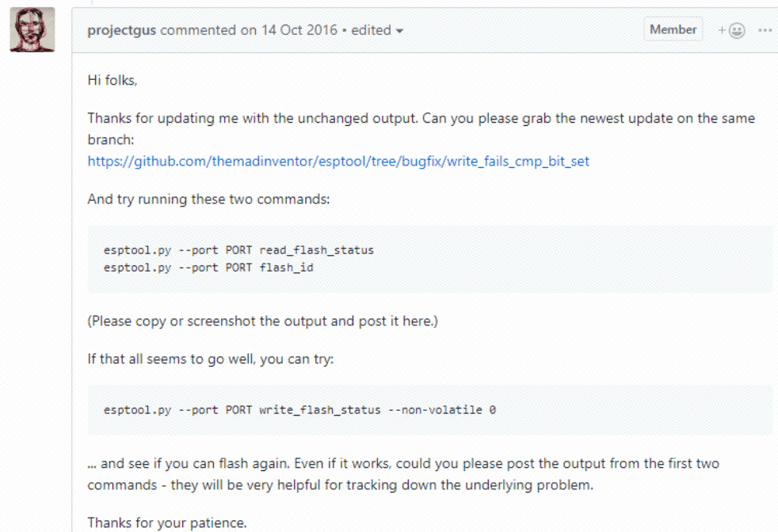Click projectgus's avatar picture
This screenshot has height=532, width=778.
(32, 30)
